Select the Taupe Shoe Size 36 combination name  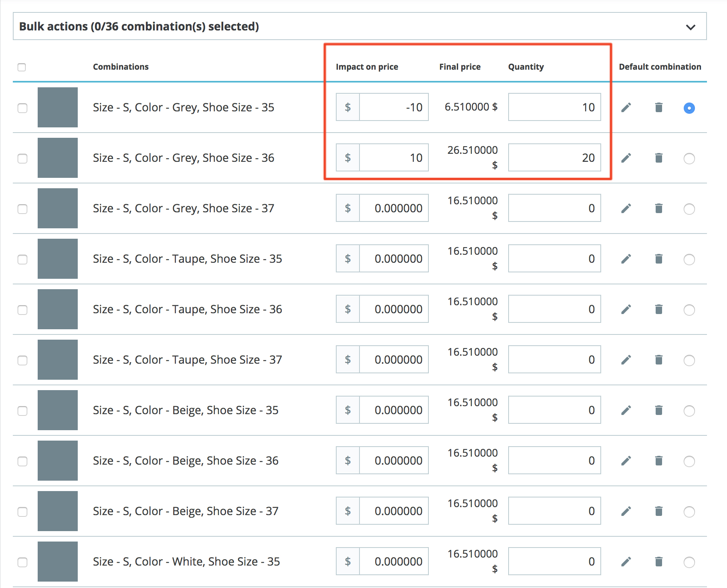[x=188, y=309]
